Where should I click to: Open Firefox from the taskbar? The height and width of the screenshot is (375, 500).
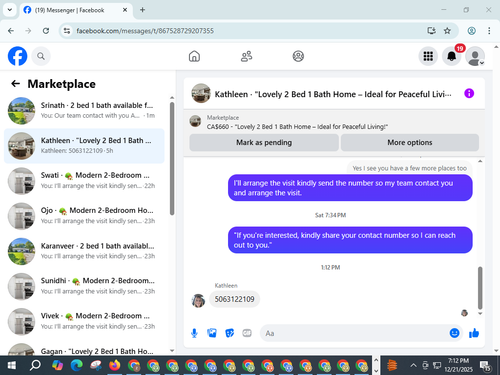pos(114,365)
